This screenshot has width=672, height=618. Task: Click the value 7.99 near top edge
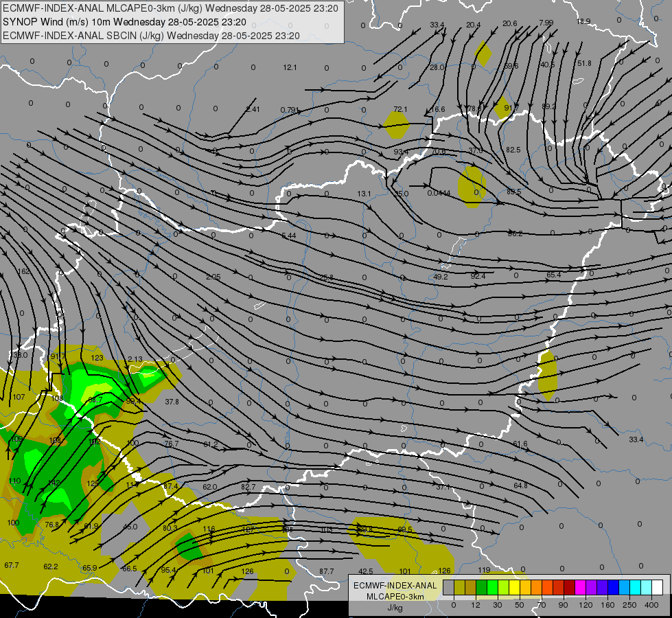point(546,22)
